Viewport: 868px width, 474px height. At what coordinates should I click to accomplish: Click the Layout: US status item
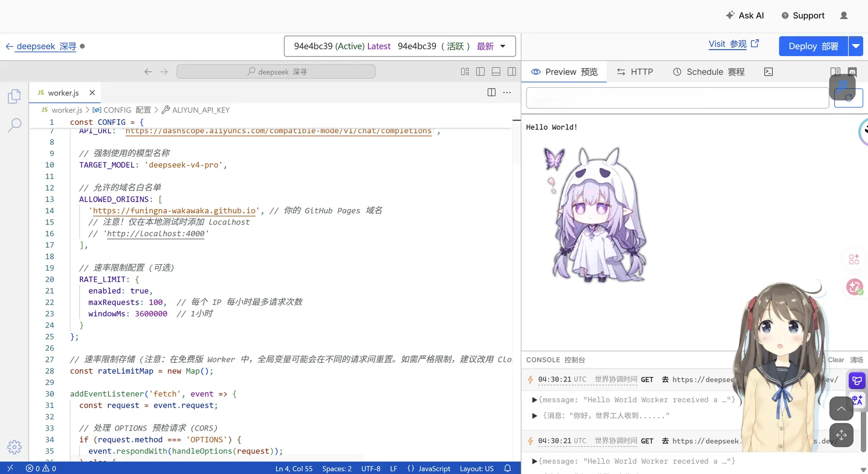476,468
